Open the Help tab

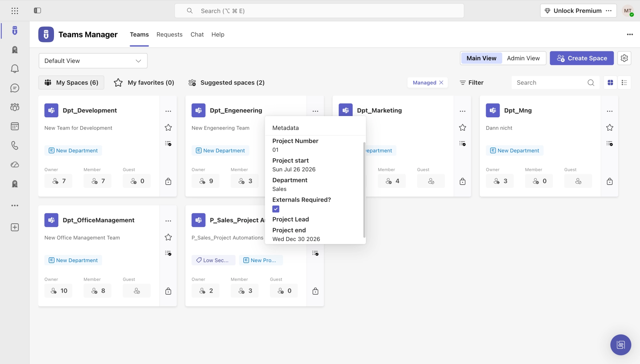218,34
